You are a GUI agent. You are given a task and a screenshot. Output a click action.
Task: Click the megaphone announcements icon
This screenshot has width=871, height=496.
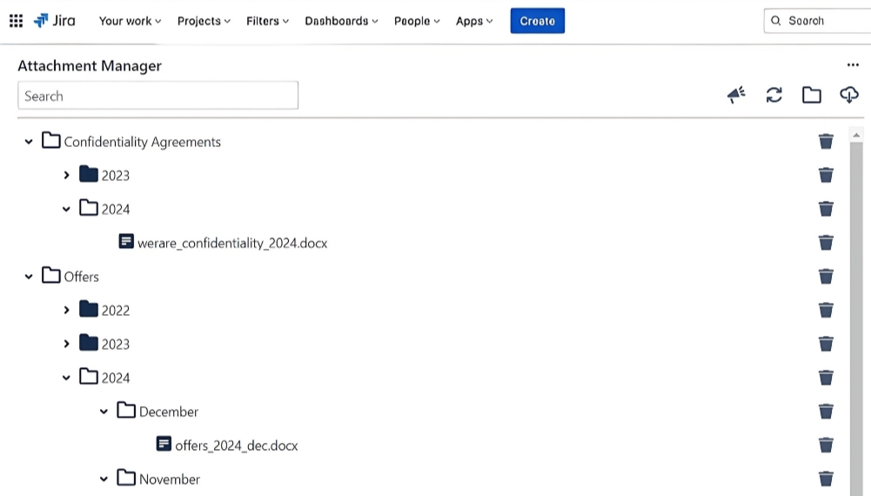736,95
